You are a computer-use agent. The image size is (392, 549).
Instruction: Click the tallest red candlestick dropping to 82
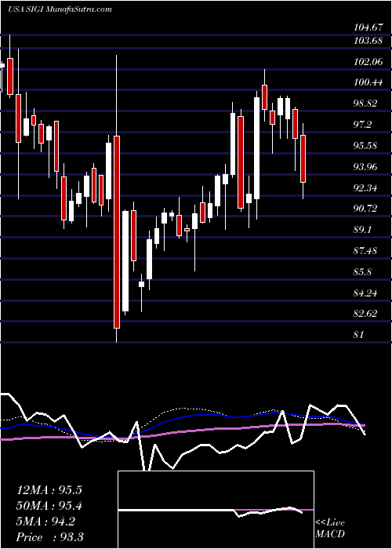tap(117, 232)
